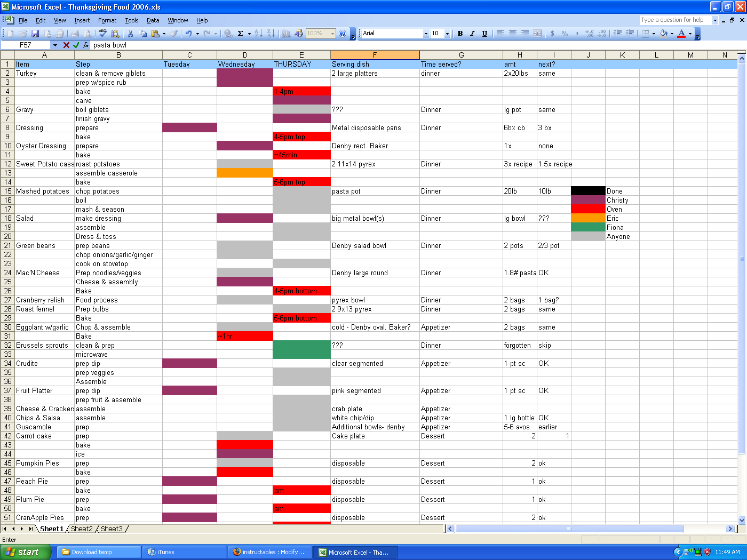
Task: Confirm entry with the green check button
Action: pyautogui.click(x=75, y=45)
